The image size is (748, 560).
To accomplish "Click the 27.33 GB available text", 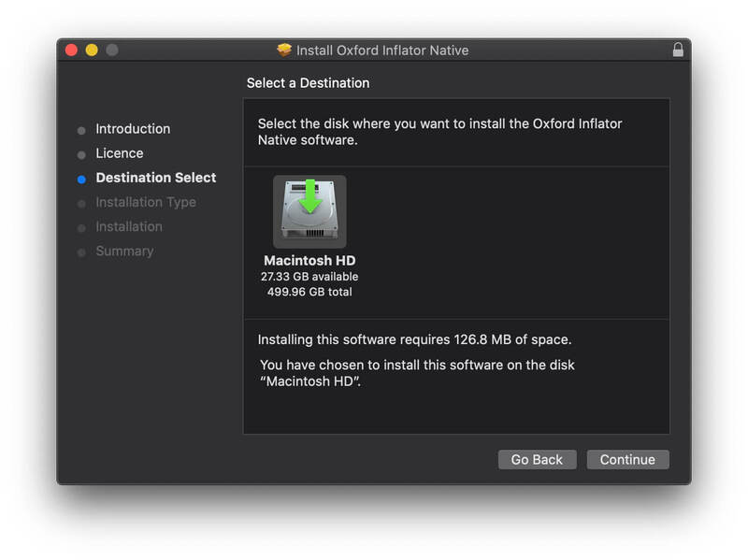I will 309,277.
